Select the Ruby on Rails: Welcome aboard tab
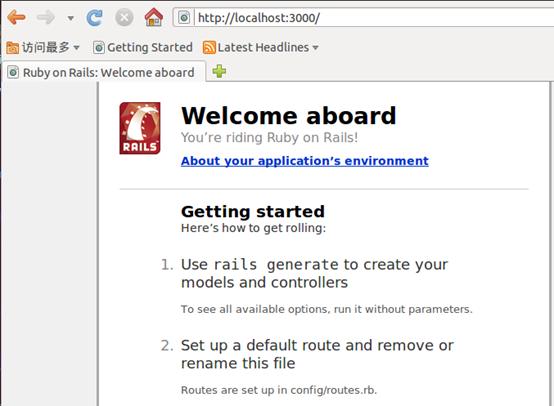This screenshot has width=554, height=406. (104, 72)
